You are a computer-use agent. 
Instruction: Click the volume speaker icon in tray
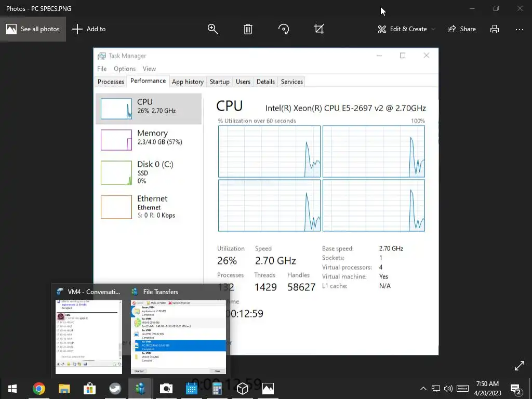[448, 389]
